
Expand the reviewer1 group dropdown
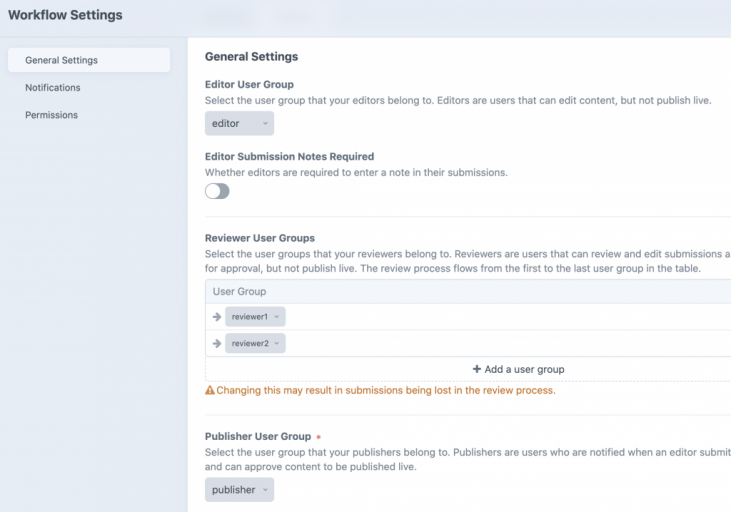(257, 317)
